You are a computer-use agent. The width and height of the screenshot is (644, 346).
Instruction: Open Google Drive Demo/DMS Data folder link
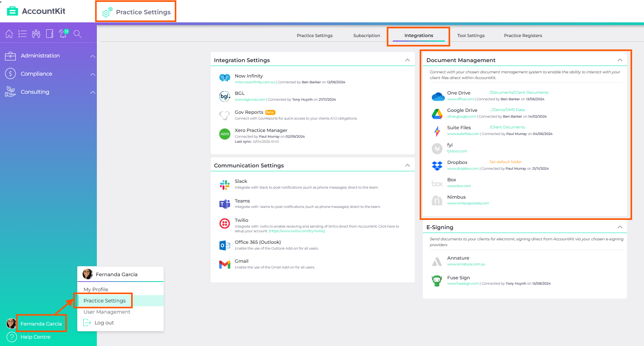(x=507, y=110)
